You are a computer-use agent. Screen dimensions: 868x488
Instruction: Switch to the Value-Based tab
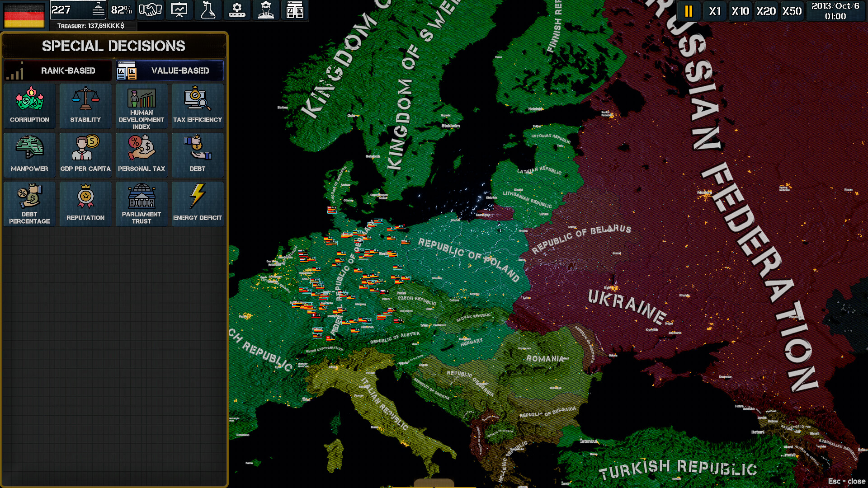170,70
